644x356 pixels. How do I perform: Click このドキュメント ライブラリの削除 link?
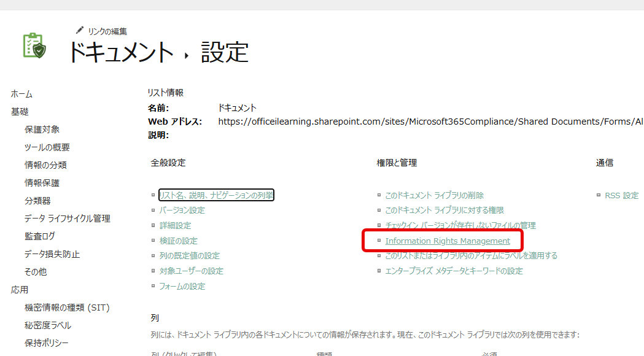click(x=434, y=196)
